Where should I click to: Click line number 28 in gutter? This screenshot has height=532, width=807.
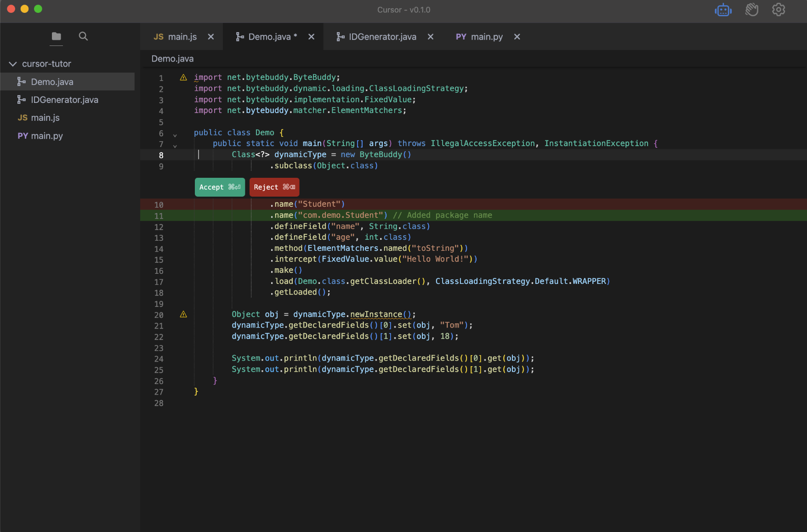pos(159,403)
